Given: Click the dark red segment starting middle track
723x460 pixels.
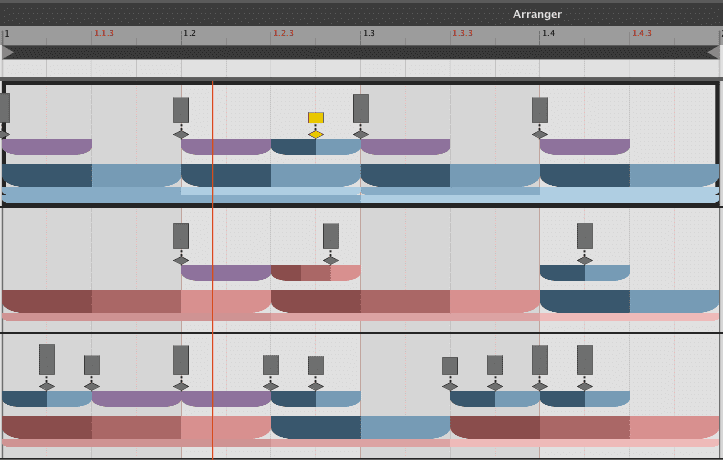Looking at the screenshot, I should point(47,301).
